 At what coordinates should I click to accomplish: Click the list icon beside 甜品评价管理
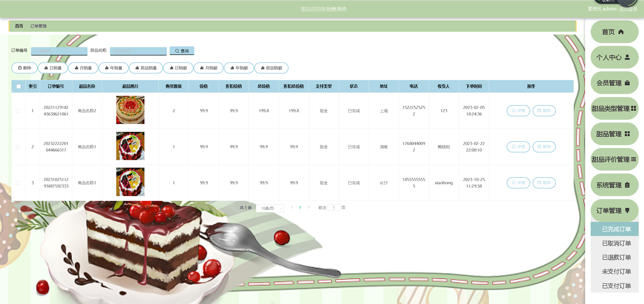coord(633,159)
